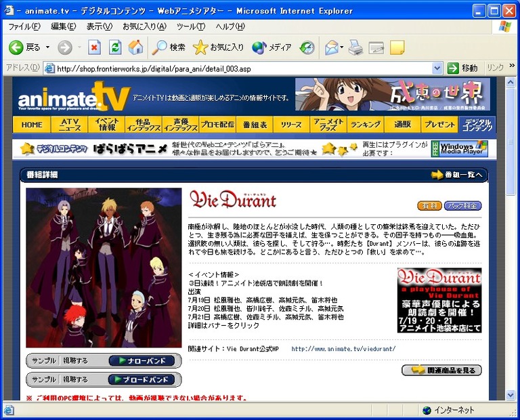
Task: Stop page loading with red X icon
Action: (95, 47)
